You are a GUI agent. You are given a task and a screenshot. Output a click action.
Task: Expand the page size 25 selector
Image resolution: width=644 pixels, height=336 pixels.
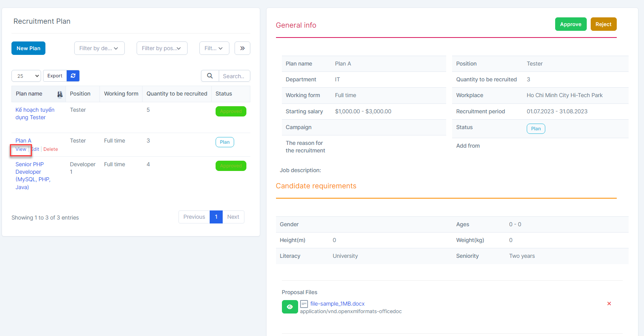coord(26,76)
